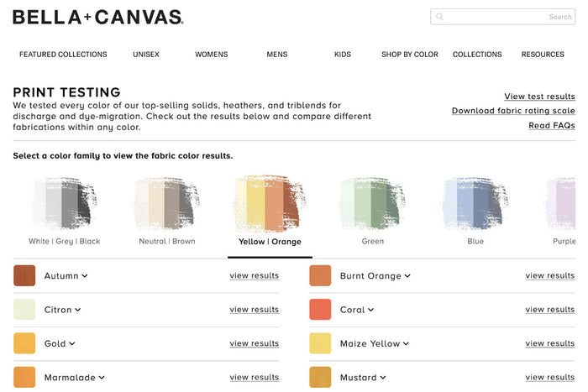This screenshot has width=588, height=392.
Task: Click the Green family label
Action: pyautogui.click(x=372, y=242)
